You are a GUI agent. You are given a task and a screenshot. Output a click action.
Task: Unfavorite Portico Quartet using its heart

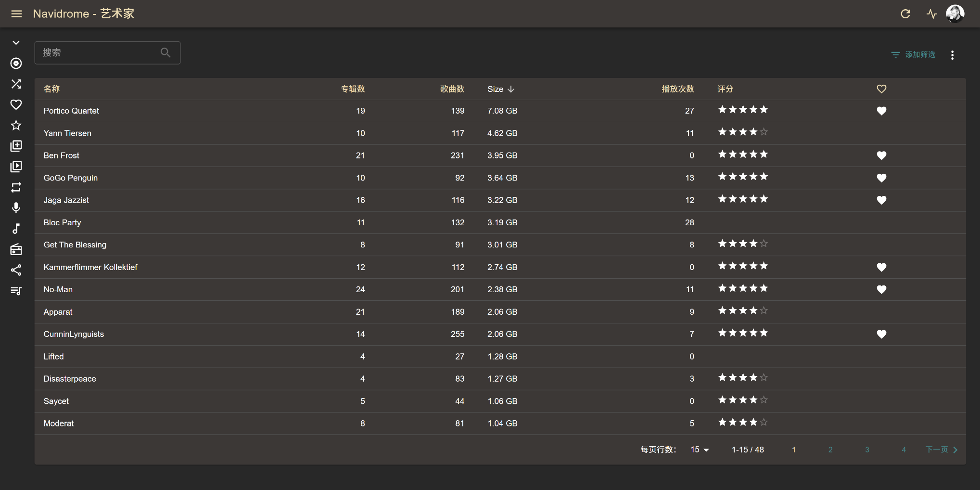coord(881,111)
